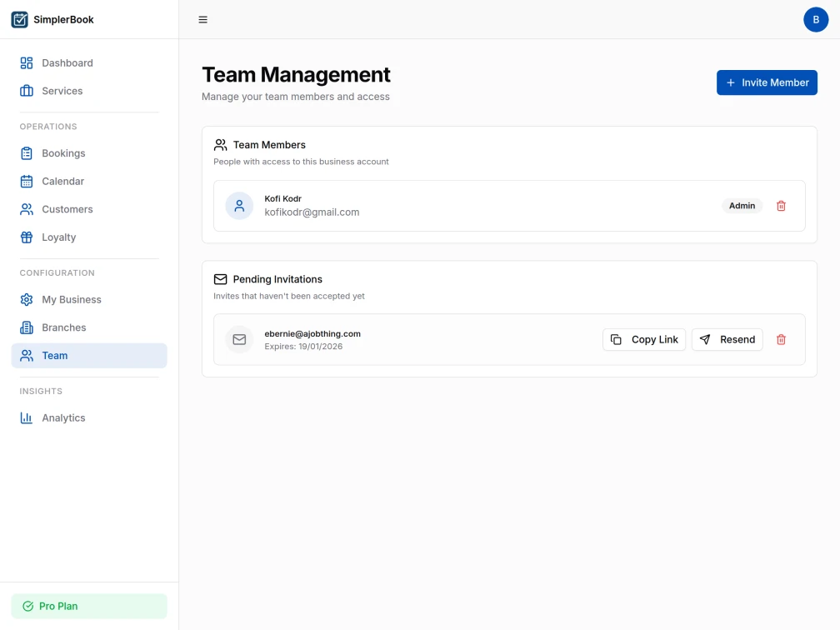
Task: Click the Branches building icon
Action: (27, 327)
